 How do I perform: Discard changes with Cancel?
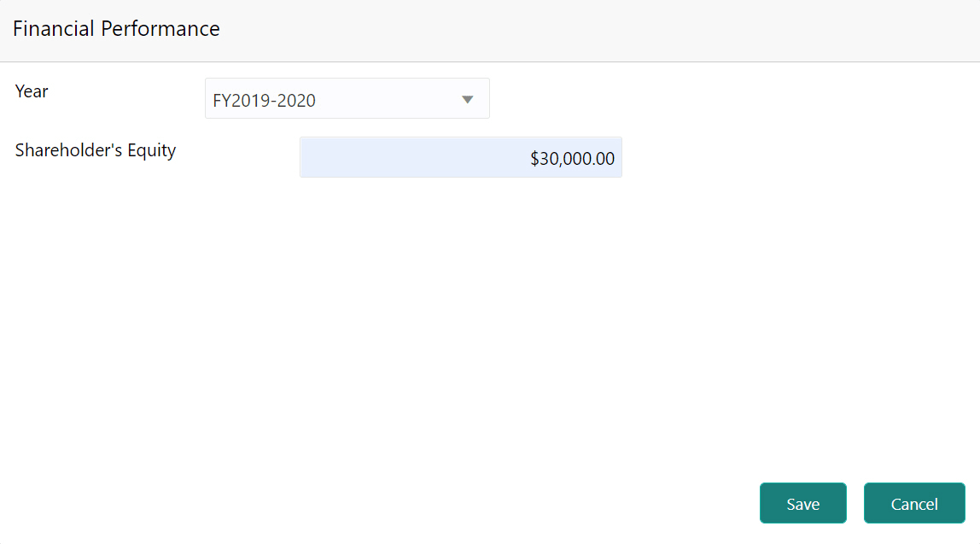[913, 504]
